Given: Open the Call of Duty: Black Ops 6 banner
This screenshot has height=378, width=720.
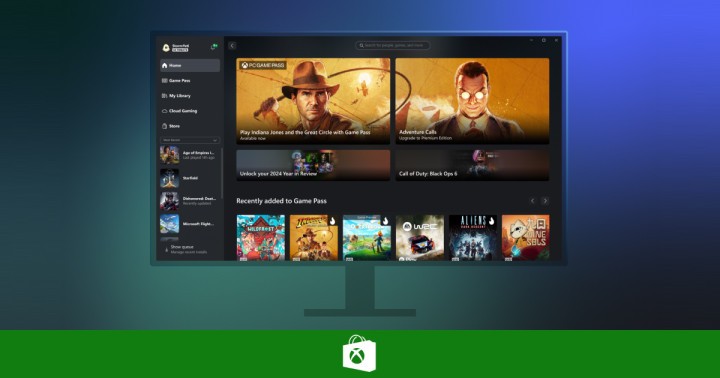Looking at the screenshot, I should 472,165.
